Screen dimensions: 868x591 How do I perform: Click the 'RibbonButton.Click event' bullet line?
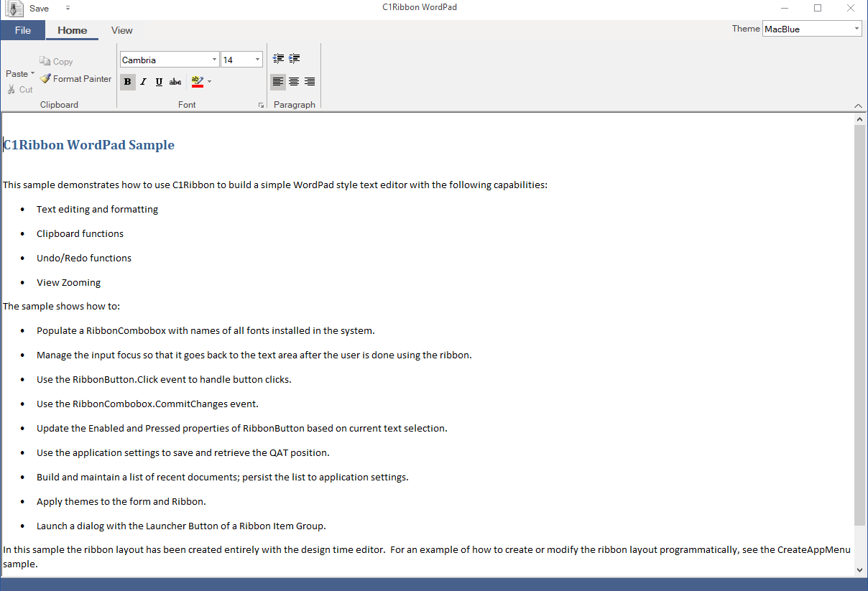click(164, 379)
